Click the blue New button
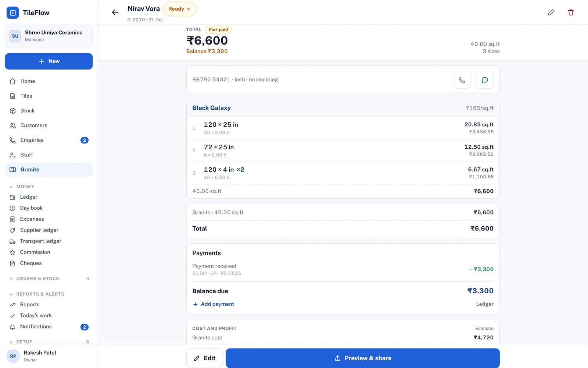588x368 pixels. tap(49, 61)
